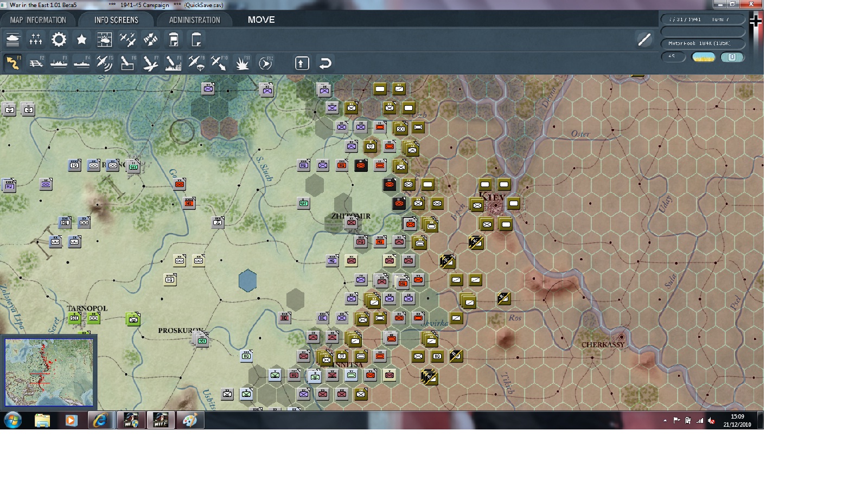The image size is (868, 488).
Task: Open Paint from the taskbar
Action: click(189, 420)
